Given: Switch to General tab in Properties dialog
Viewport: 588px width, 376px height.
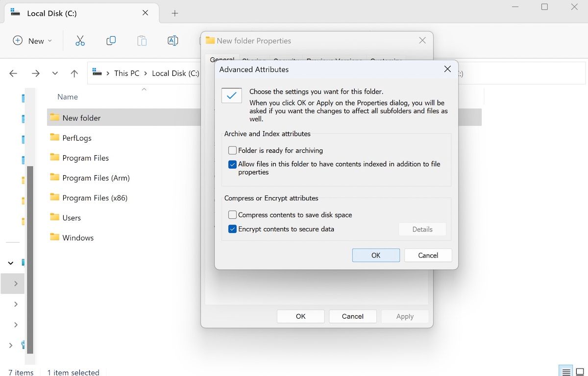Looking at the screenshot, I should (x=222, y=60).
